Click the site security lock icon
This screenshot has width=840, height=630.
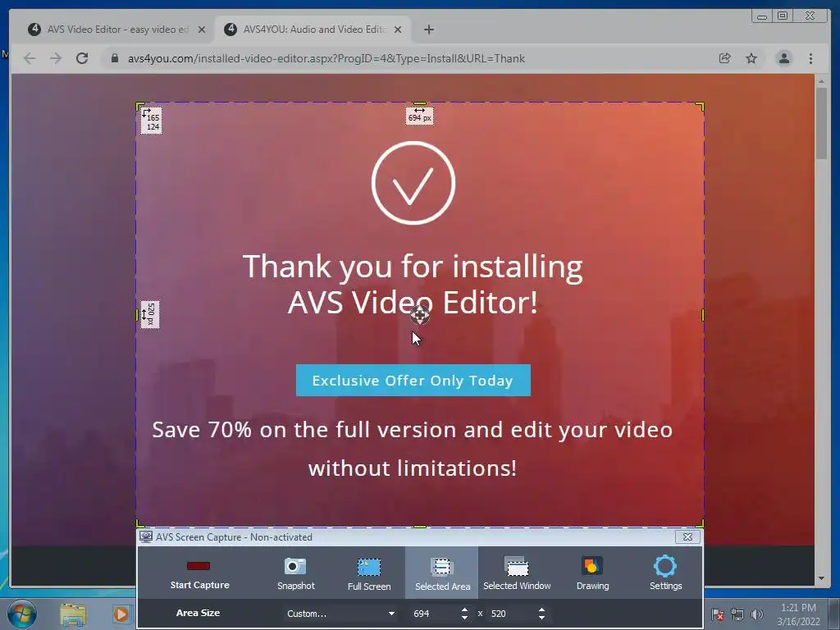[114, 58]
